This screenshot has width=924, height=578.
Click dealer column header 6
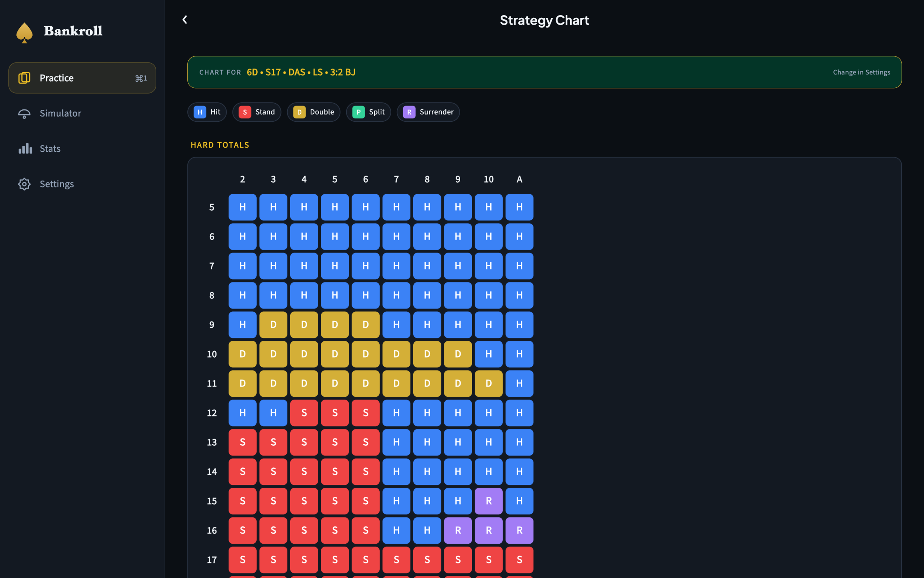(365, 179)
